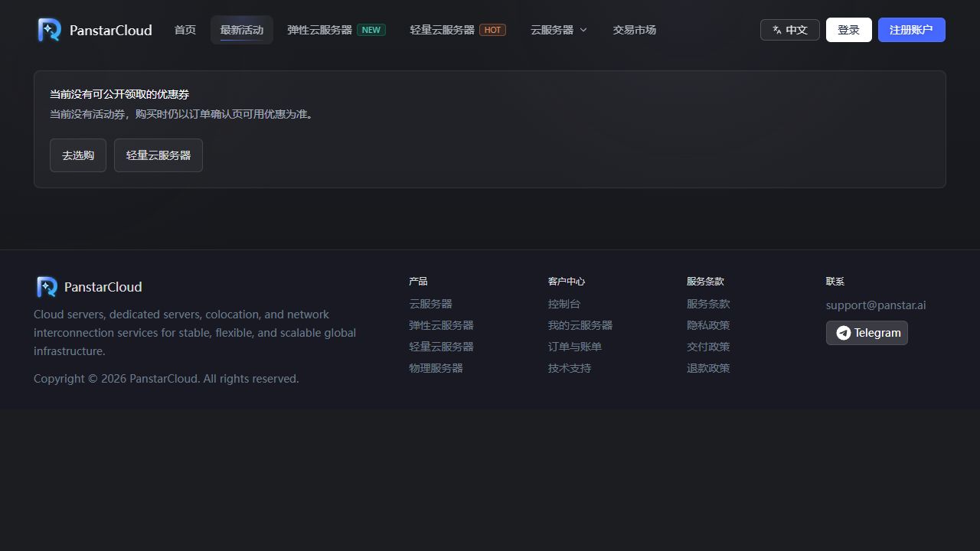Viewport: 980px width, 551px height.
Task: Open footer 订单与账单 link
Action: pos(575,347)
